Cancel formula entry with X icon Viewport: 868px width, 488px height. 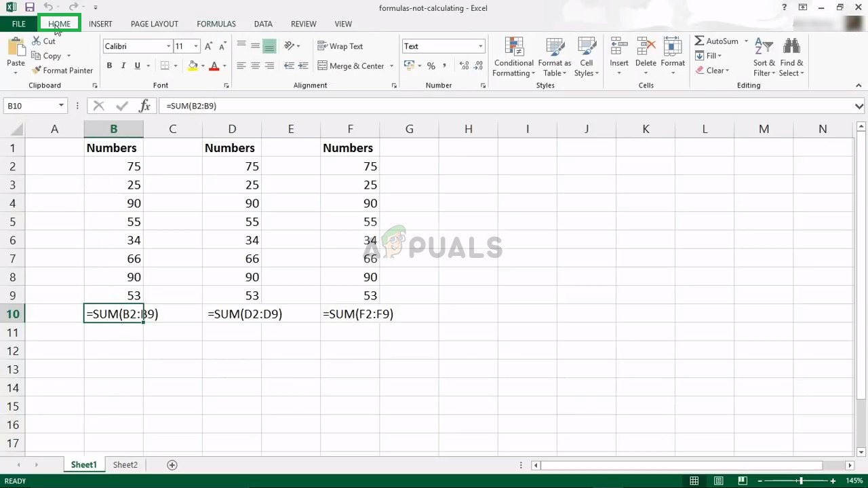tap(99, 106)
